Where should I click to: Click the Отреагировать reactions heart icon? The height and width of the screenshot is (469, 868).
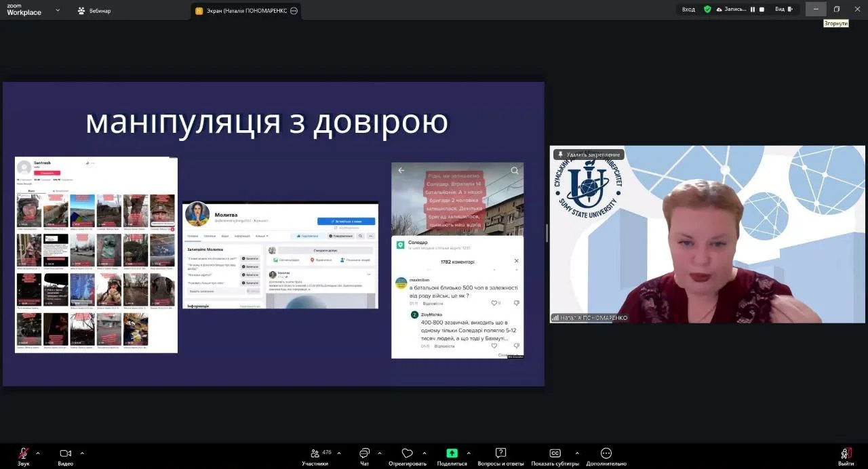click(407, 453)
